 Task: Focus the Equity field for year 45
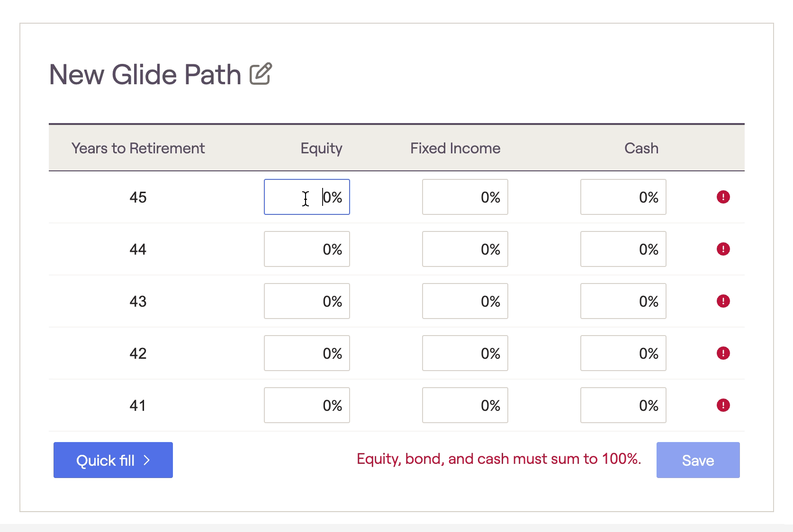point(307,197)
